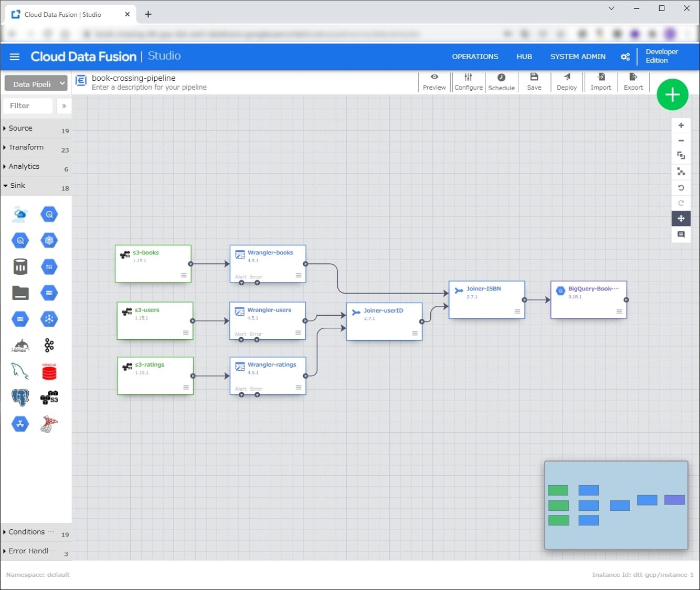Viewport: 700px width, 590px height.
Task: Zoom out on the pipeline canvas
Action: click(681, 141)
